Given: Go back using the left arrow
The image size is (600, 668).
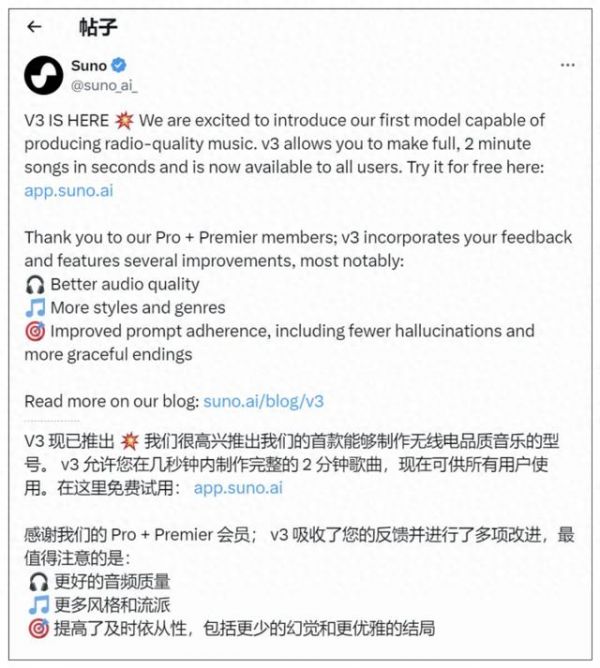Looking at the screenshot, I should 34,27.
